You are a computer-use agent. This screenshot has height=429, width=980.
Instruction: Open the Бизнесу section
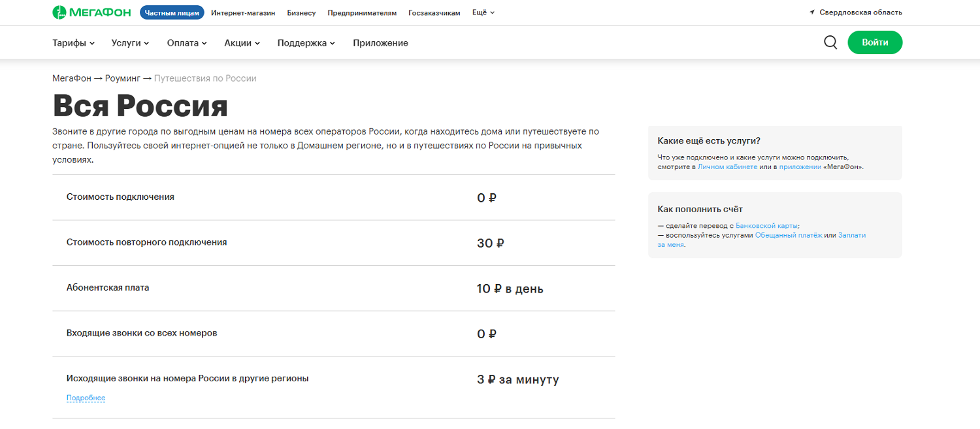click(x=301, y=12)
